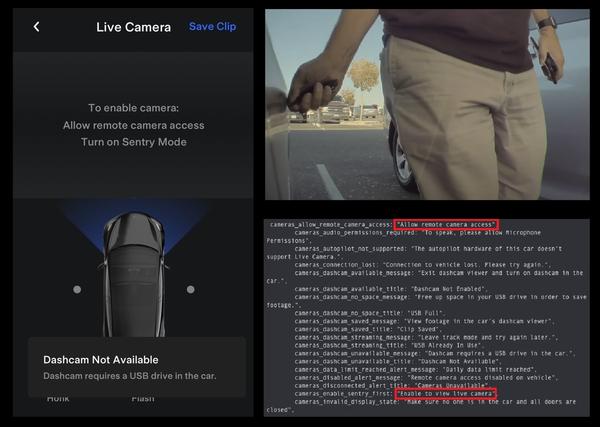Click the cameras_dashcam_no_space_title 'USB Full' line

pos(370,313)
